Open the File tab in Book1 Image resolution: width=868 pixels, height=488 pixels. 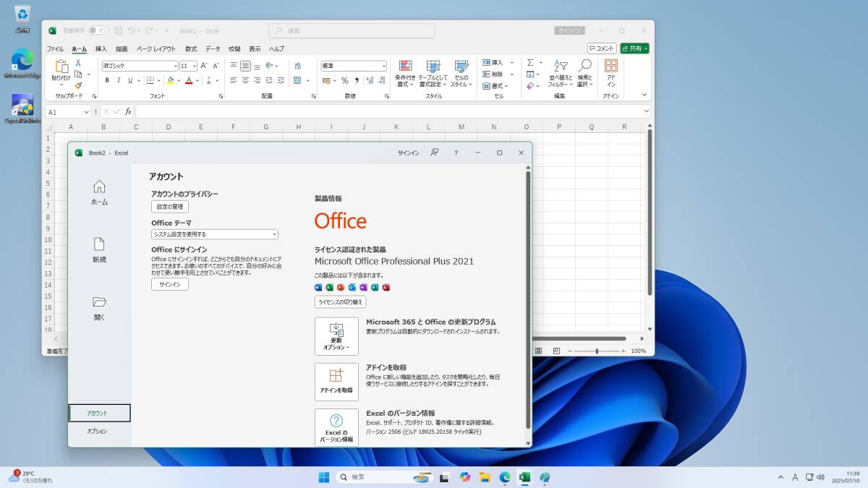coord(55,48)
